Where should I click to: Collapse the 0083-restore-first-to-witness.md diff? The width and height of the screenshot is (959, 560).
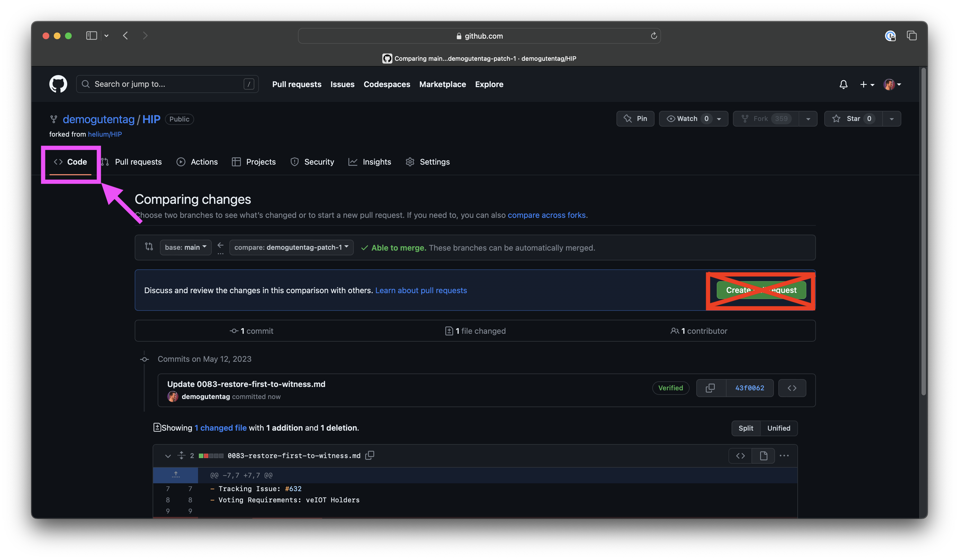tap(168, 456)
